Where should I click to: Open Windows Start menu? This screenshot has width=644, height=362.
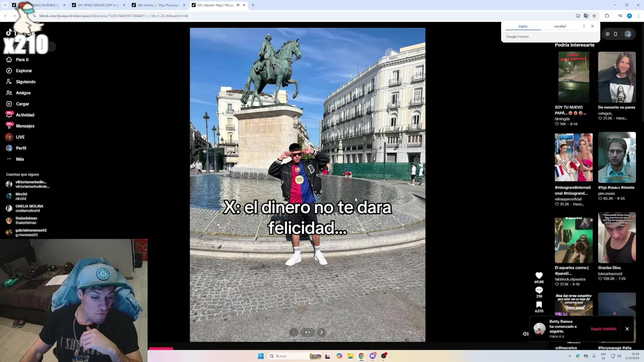[x=261, y=356]
